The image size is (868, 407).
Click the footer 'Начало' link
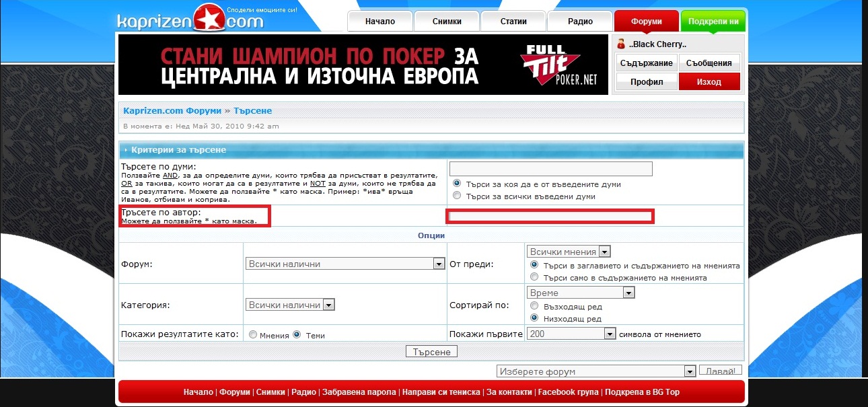point(198,392)
